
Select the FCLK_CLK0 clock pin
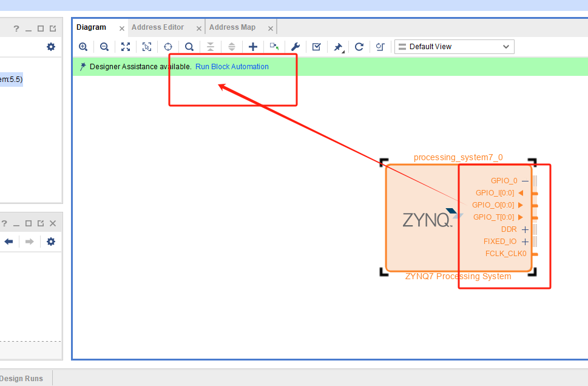pos(506,254)
